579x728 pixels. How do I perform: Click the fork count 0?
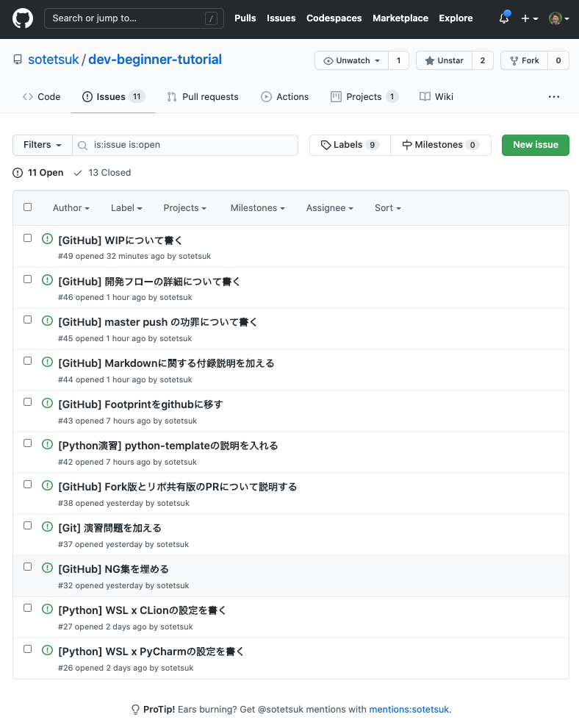(x=558, y=60)
